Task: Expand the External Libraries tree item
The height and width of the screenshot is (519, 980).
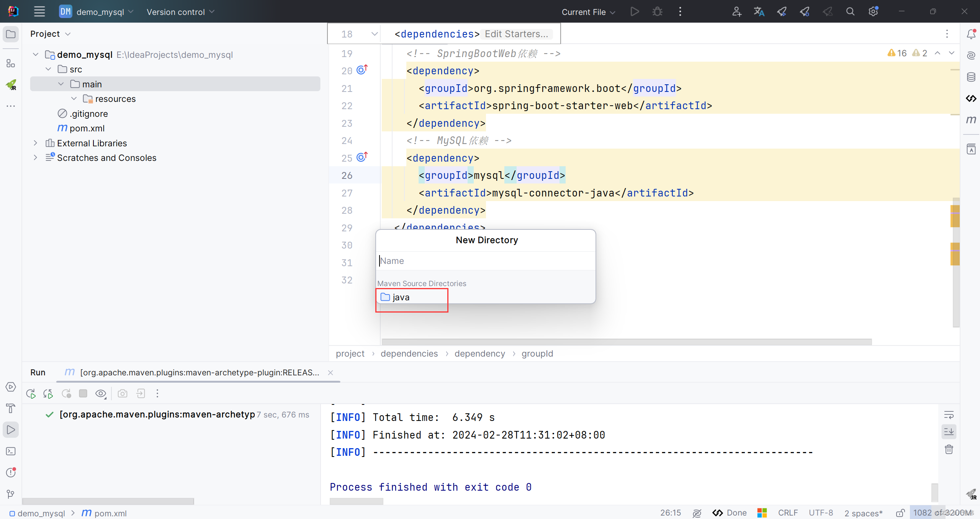Action: (36, 142)
